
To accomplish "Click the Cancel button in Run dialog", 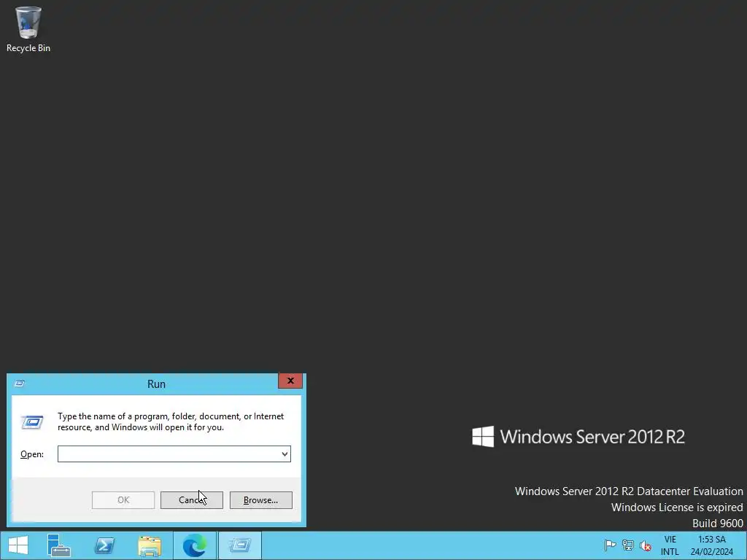I will [192, 500].
